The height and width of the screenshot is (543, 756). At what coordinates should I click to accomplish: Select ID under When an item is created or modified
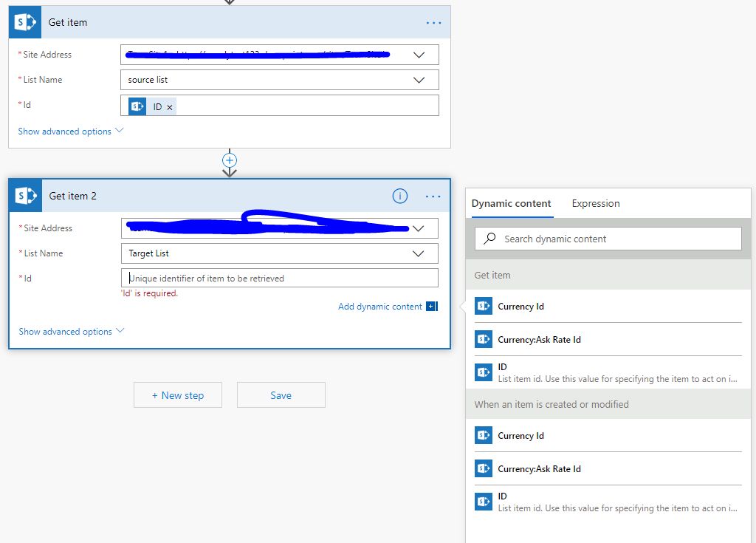(x=608, y=502)
